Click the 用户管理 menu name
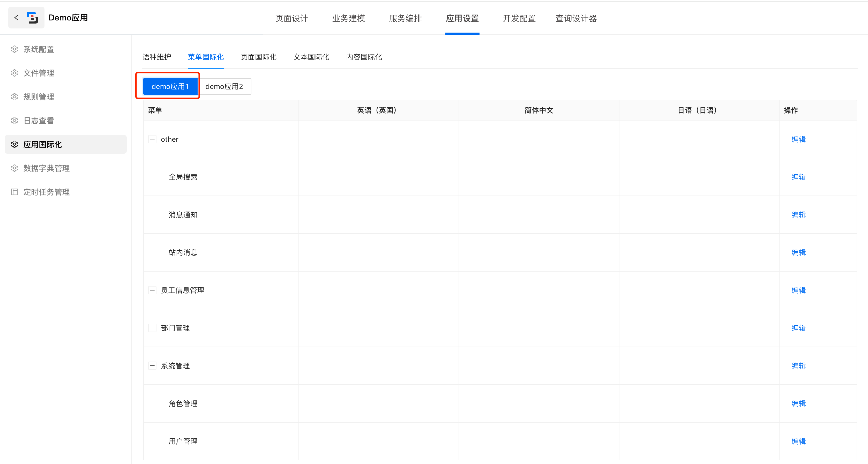 click(183, 441)
